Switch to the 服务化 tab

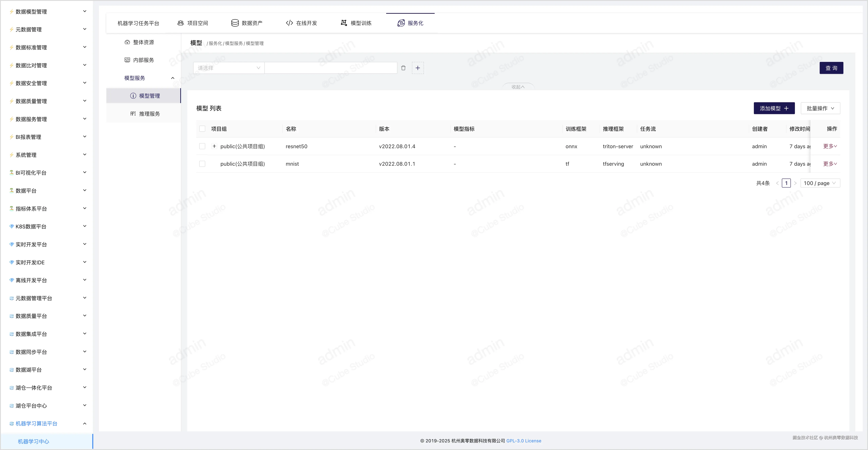[410, 23]
